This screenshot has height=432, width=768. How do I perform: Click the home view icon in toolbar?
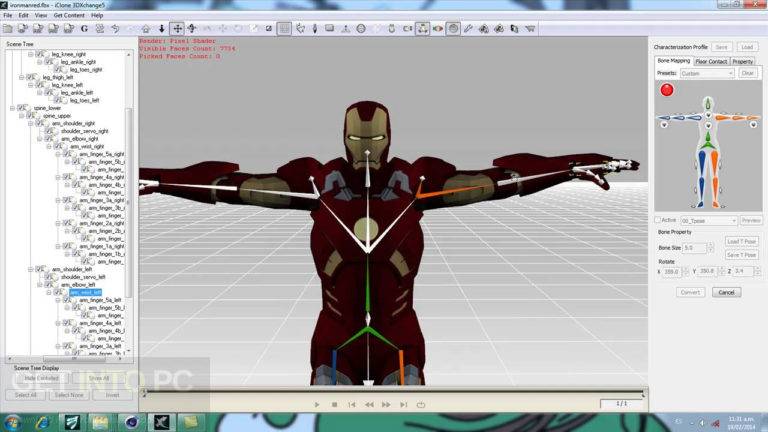(x=146, y=29)
